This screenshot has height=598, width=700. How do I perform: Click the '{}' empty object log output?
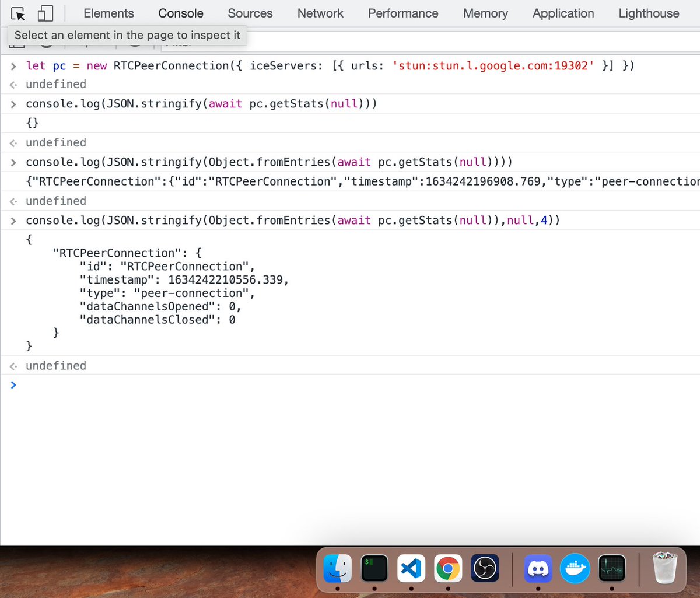32,123
